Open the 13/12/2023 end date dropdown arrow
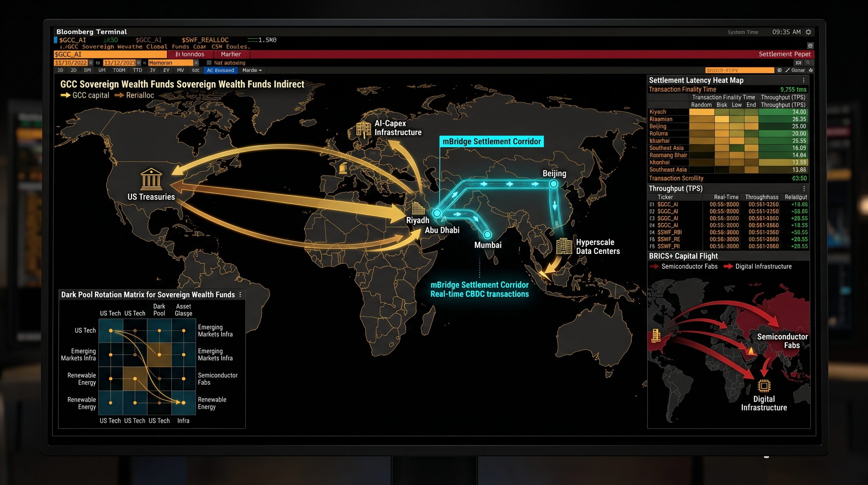 tap(139, 63)
